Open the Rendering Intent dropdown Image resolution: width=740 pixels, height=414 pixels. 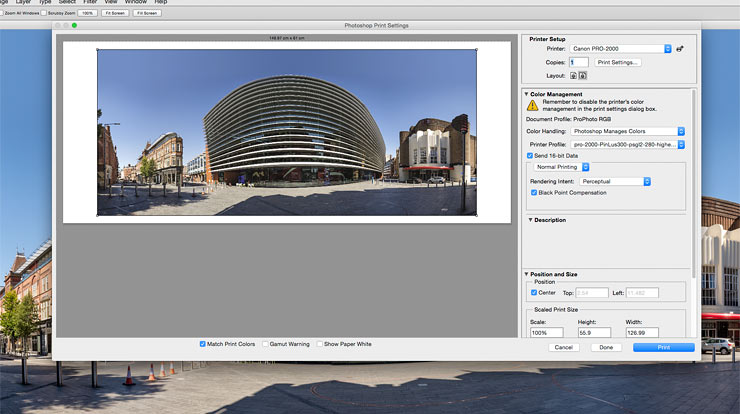pos(615,181)
